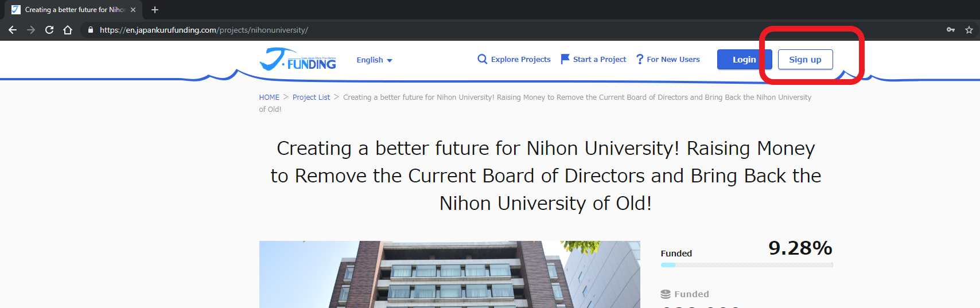Viewport: 980px width, 308px height.
Task: Go back with the browser back arrow
Action: pyautogui.click(x=13, y=30)
